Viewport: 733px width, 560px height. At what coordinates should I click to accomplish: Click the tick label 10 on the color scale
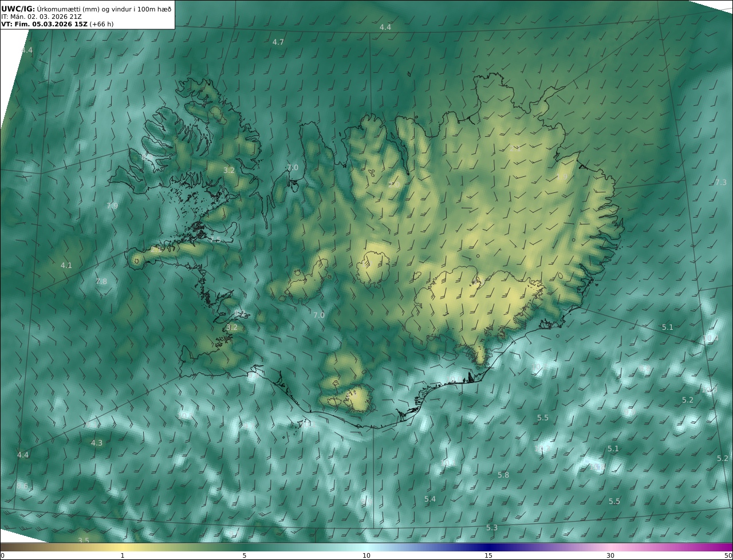click(x=366, y=556)
